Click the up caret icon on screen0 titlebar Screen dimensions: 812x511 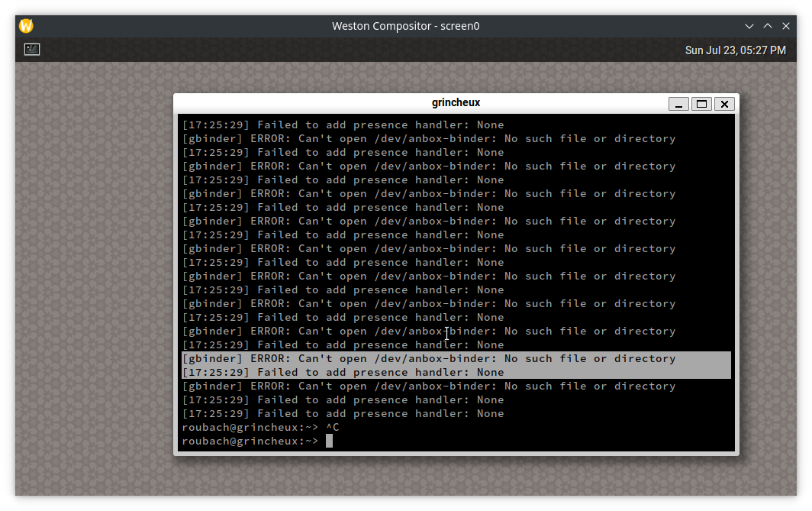[x=768, y=25]
